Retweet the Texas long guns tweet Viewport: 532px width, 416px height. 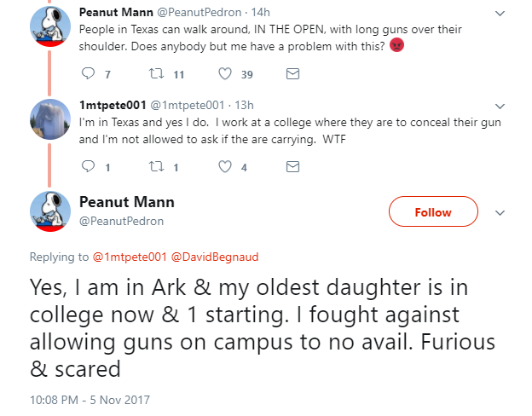[157, 75]
